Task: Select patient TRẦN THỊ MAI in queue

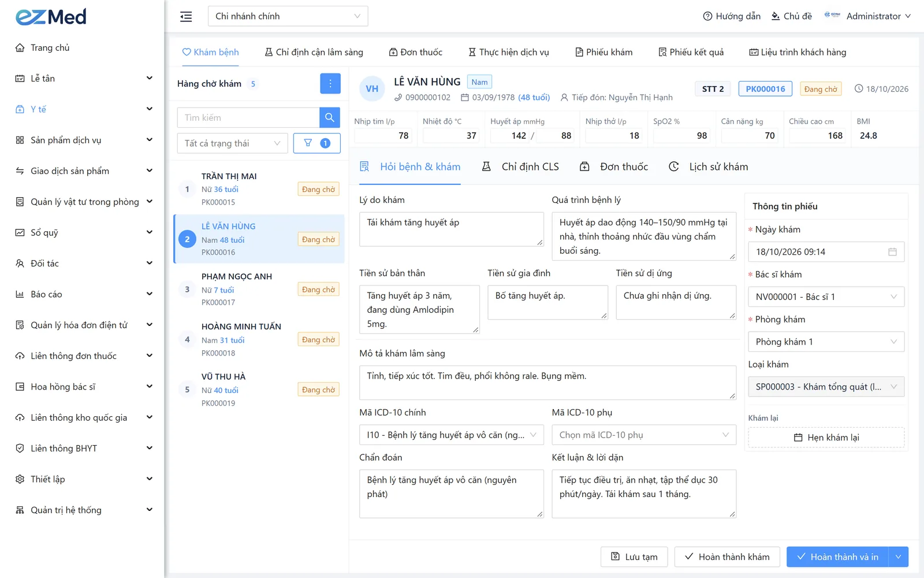Action: coord(259,189)
